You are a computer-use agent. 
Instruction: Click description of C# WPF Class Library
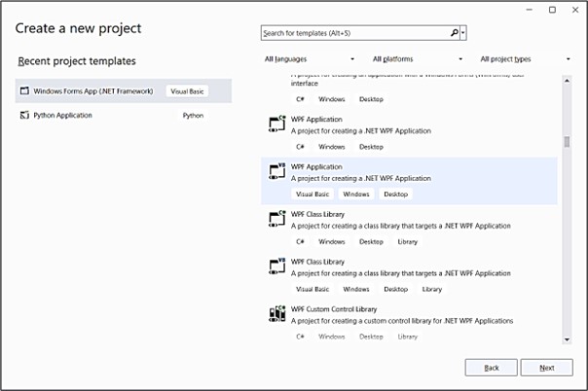pos(401,226)
